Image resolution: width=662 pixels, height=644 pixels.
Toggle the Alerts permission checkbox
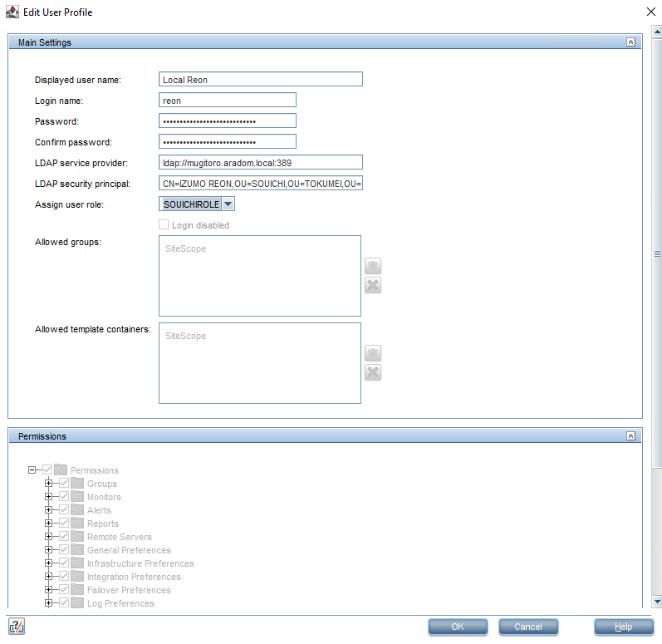pyautogui.click(x=64, y=509)
